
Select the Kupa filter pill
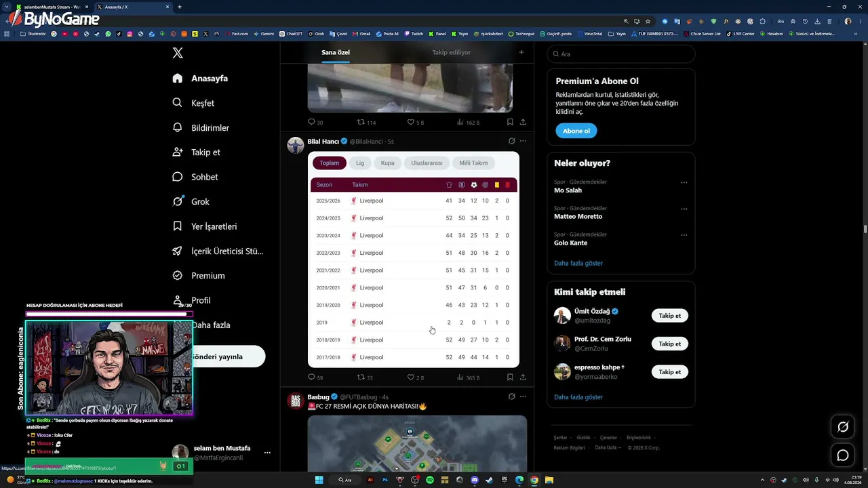(x=387, y=163)
